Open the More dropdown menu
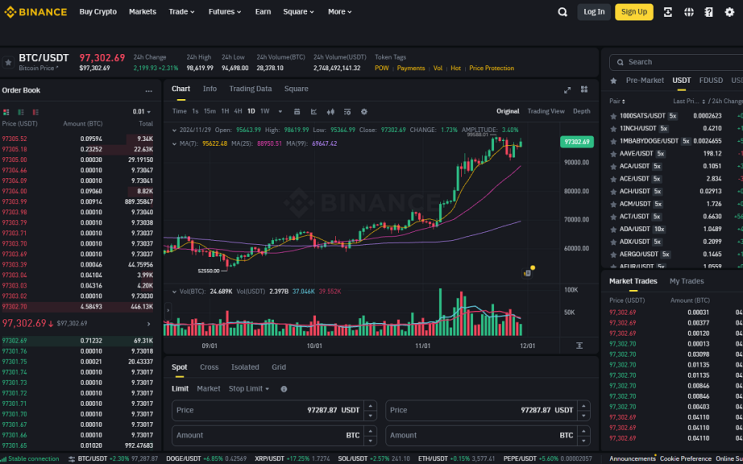This screenshot has width=743, height=464. pyautogui.click(x=340, y=12)
